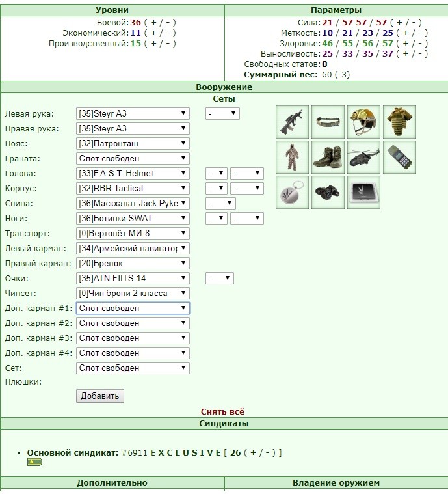Image resolution: width=448 pixels, height=494 pixels.
Task: Decrease Боевой level with minus
Action: 168,23
